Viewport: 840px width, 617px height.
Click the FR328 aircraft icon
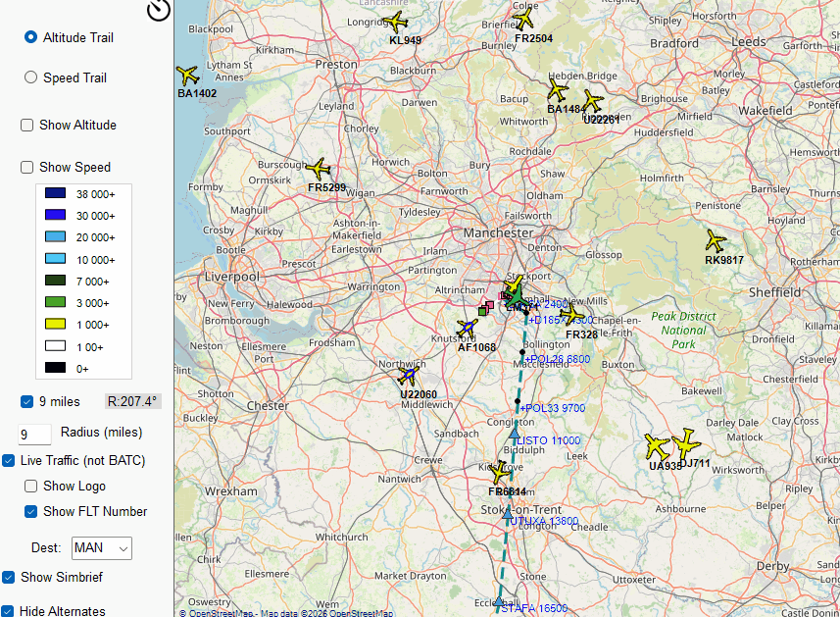pos(573,316)
